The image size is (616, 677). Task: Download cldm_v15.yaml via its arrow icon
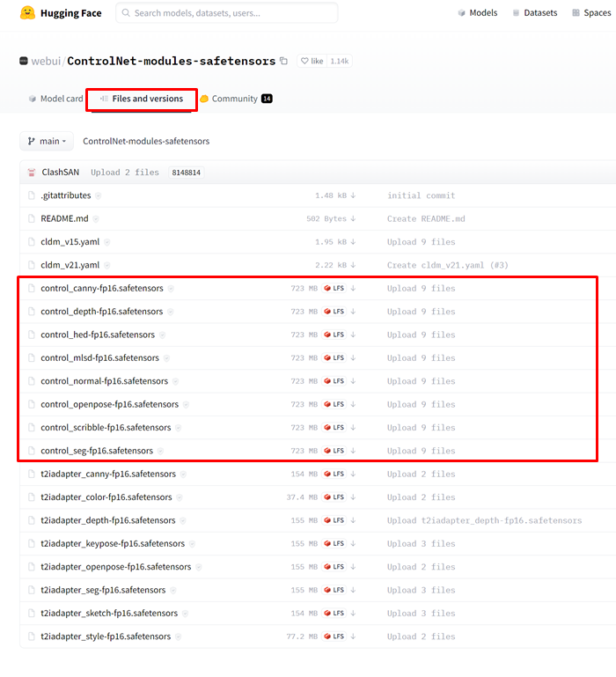(353, 242)
